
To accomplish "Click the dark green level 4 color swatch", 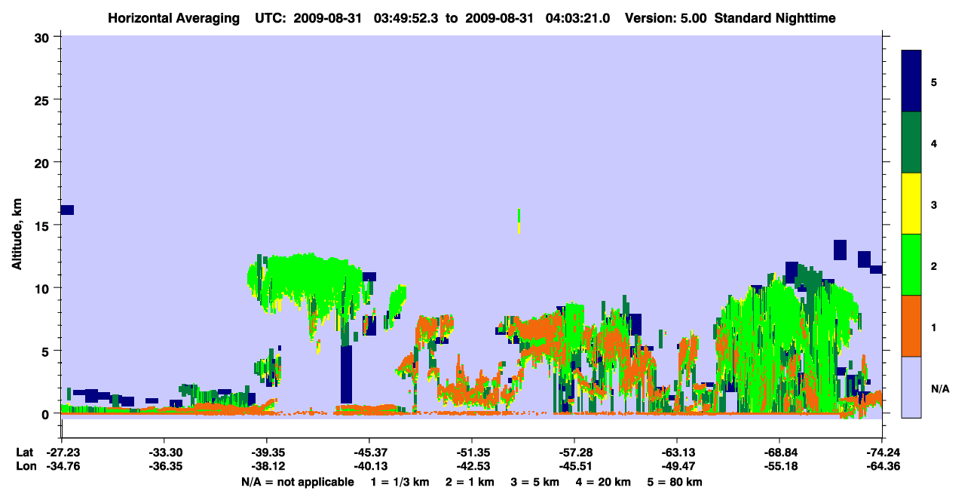I will pyautogui.click(x=911, y=143).
